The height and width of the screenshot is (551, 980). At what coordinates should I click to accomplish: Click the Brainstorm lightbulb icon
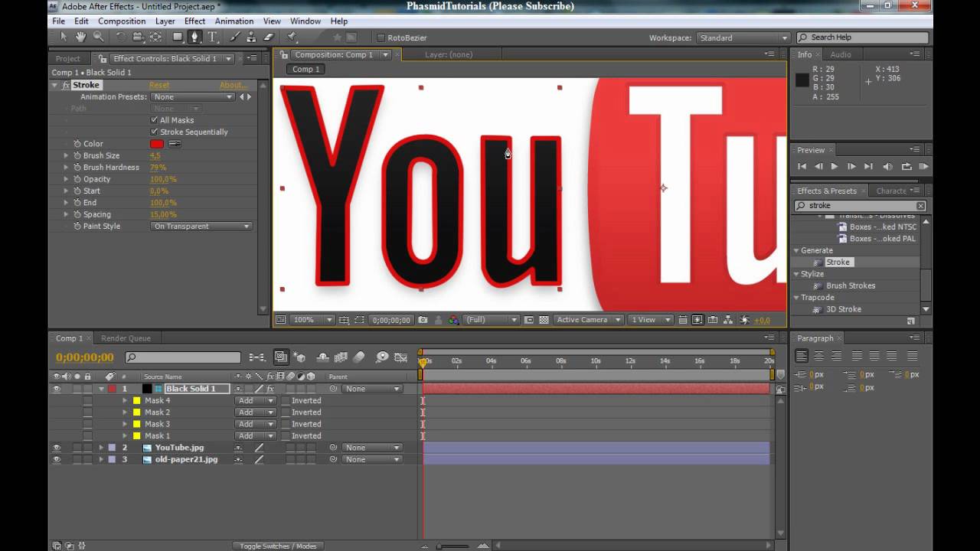[x=381, y=357]
